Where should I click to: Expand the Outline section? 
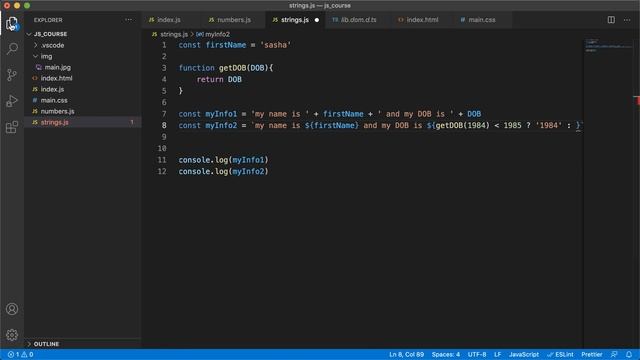[x=83, y=344]
